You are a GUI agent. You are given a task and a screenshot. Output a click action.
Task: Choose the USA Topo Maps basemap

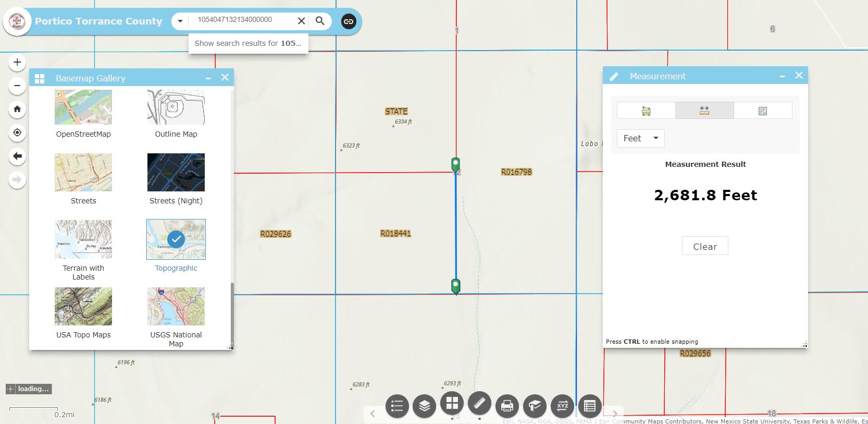pyautogui.click(x=83, y=313)
